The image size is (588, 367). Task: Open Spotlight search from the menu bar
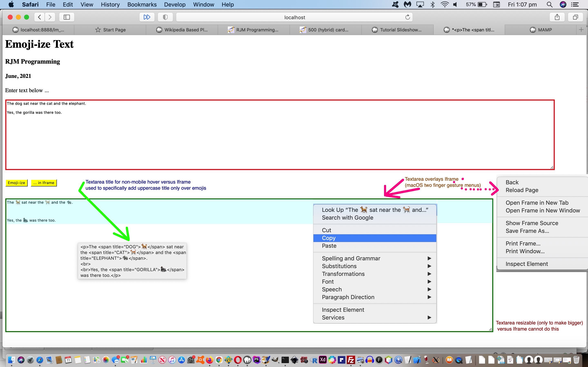pyautogui.click(x=550, y=4)
